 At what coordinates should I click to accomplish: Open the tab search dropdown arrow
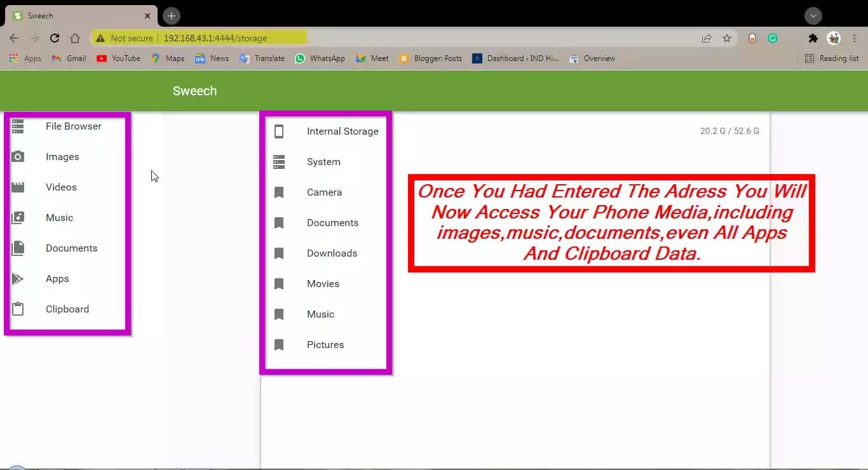pyautogui.click(x=813, y=16)
